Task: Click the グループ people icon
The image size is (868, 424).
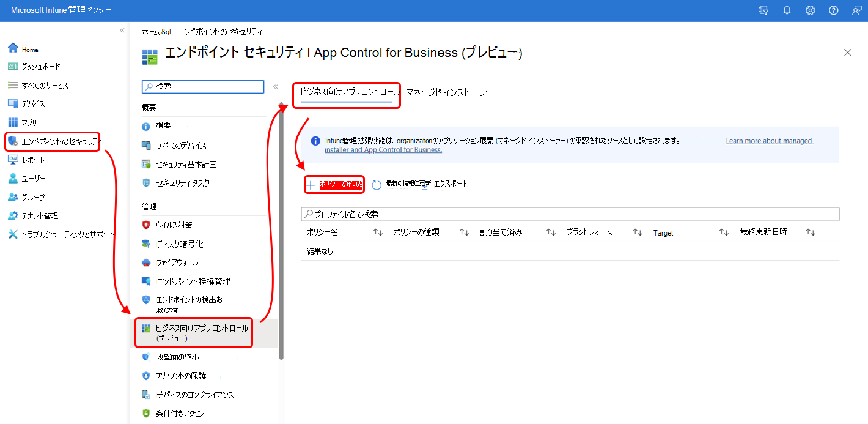Action: [x=13, y=197]
